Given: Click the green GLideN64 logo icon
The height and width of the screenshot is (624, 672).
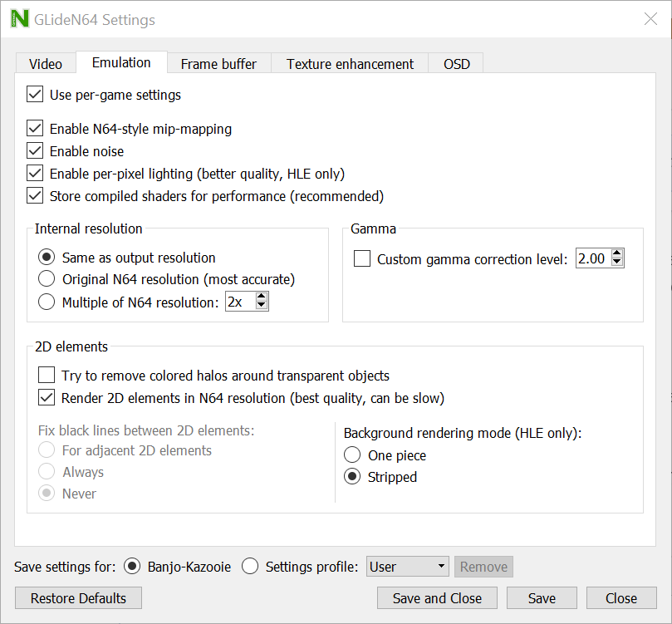Looking at the screenshot, I should click(x=18, y=18).
